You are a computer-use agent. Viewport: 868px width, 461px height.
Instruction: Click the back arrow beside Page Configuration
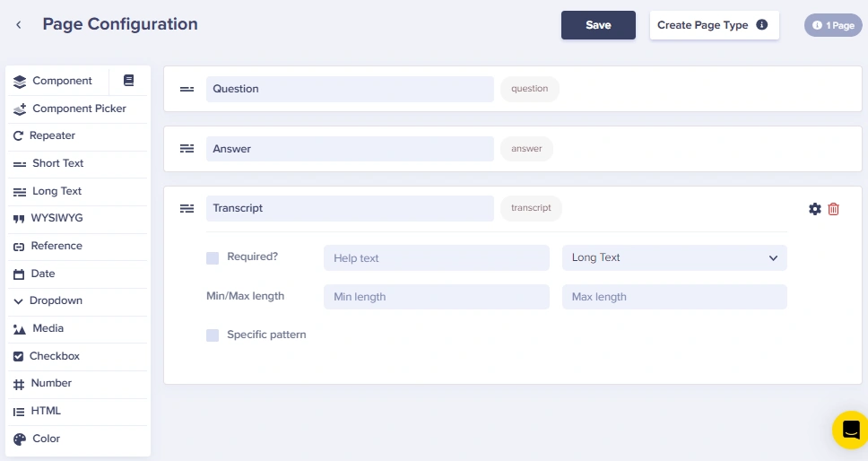[19, 25]
